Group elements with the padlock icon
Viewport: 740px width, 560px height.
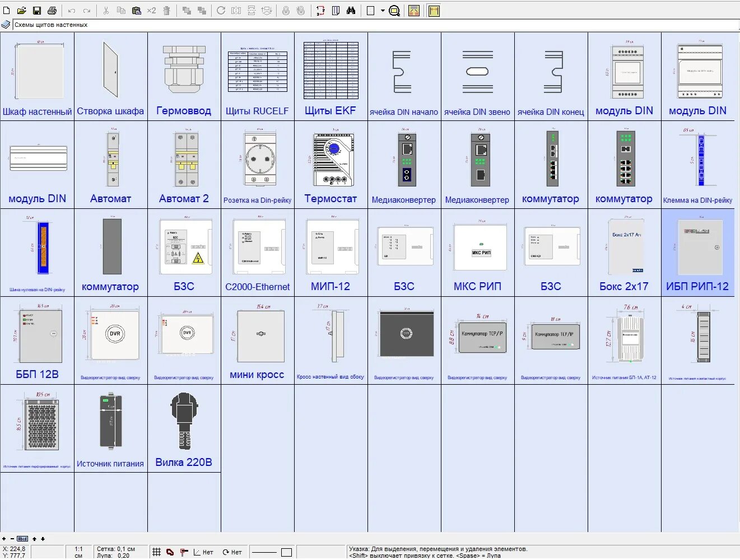pos(286,11)
